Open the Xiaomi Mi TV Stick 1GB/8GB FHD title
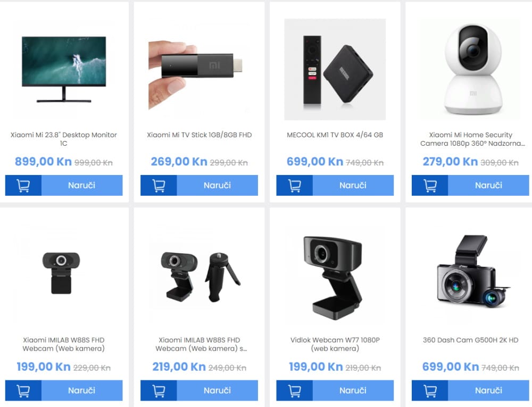This screenshot has height=407, width=532. 199,135
